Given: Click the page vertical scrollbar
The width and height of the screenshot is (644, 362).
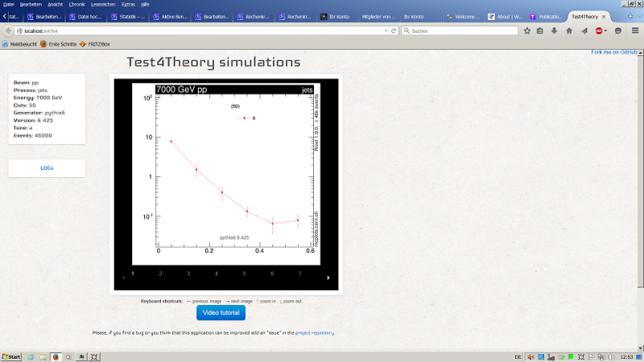Looking at the screenshot, I should tap(640, 171).
